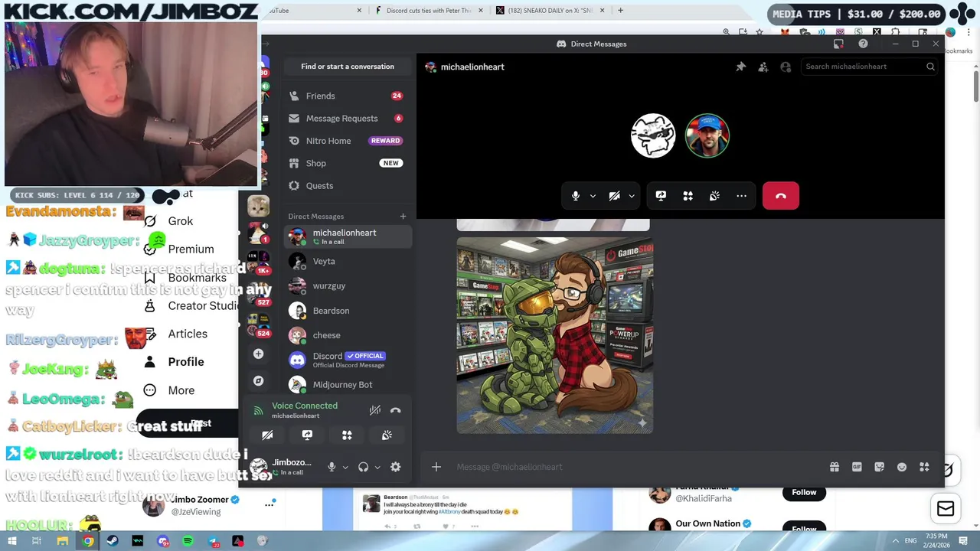Toggle noise suppression in Voice Connected panel
Viewport: 980px width, 551px height.
click(374, 410)
